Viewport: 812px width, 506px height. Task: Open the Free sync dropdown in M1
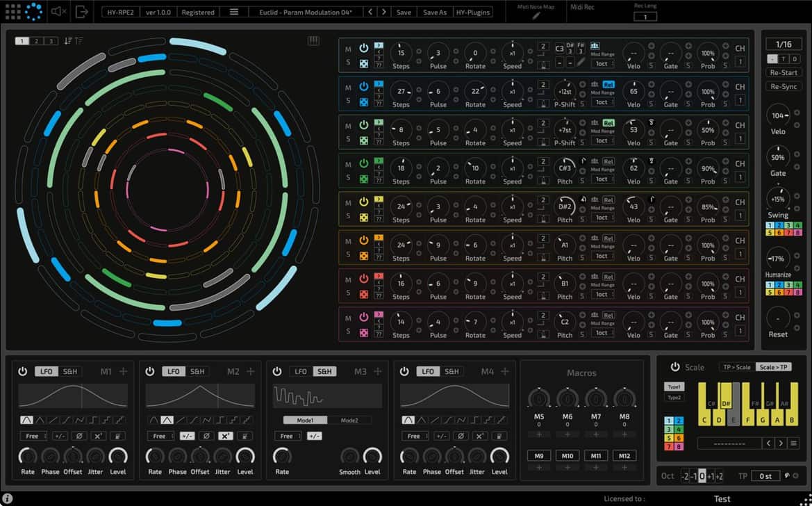pyautogui.click(x=33, y=436)
